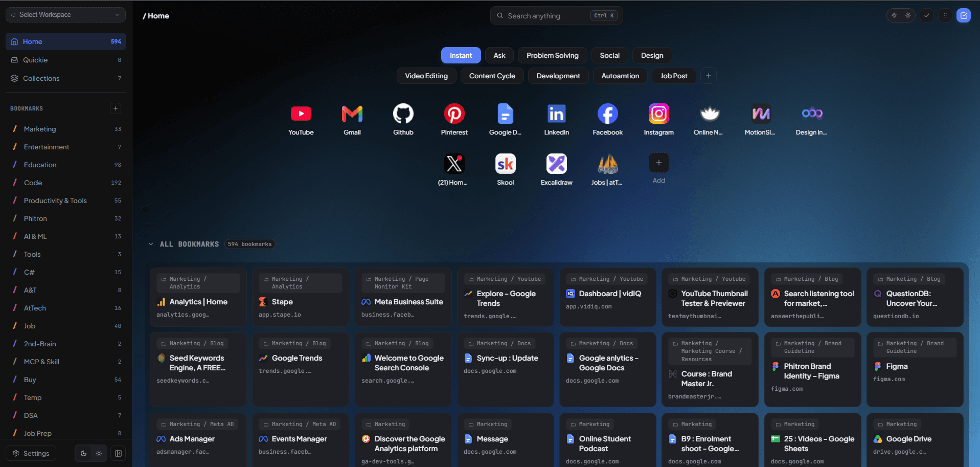
Task: Open the Meta Business Suite bookmark card
Action: [x=403, y=297]
